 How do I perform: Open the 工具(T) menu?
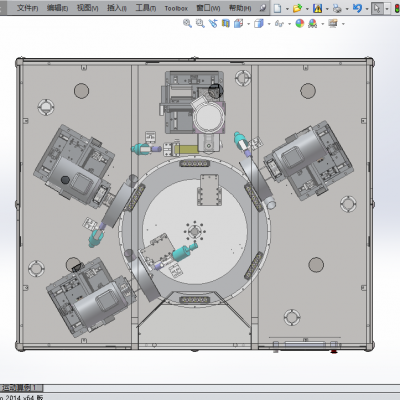point(146,8)
